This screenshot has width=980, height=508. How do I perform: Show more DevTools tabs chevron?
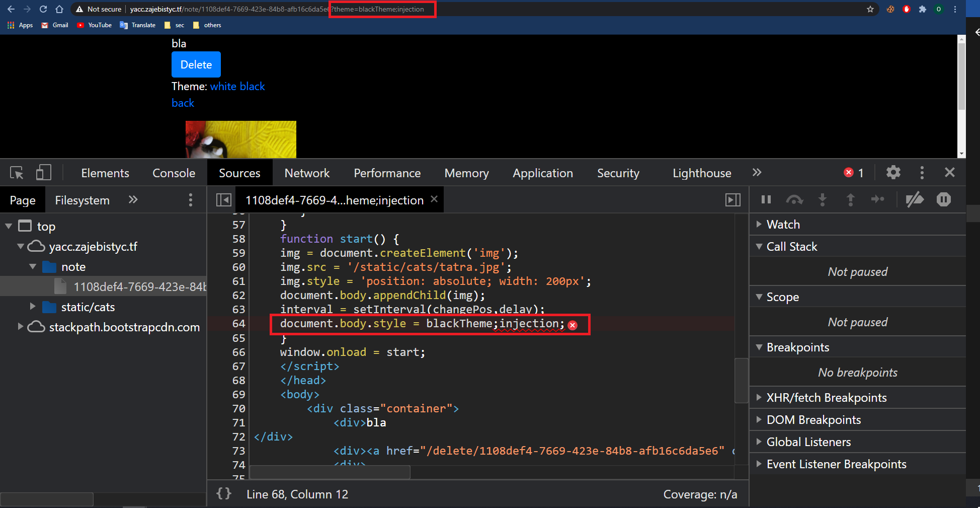tap(757, 173)
